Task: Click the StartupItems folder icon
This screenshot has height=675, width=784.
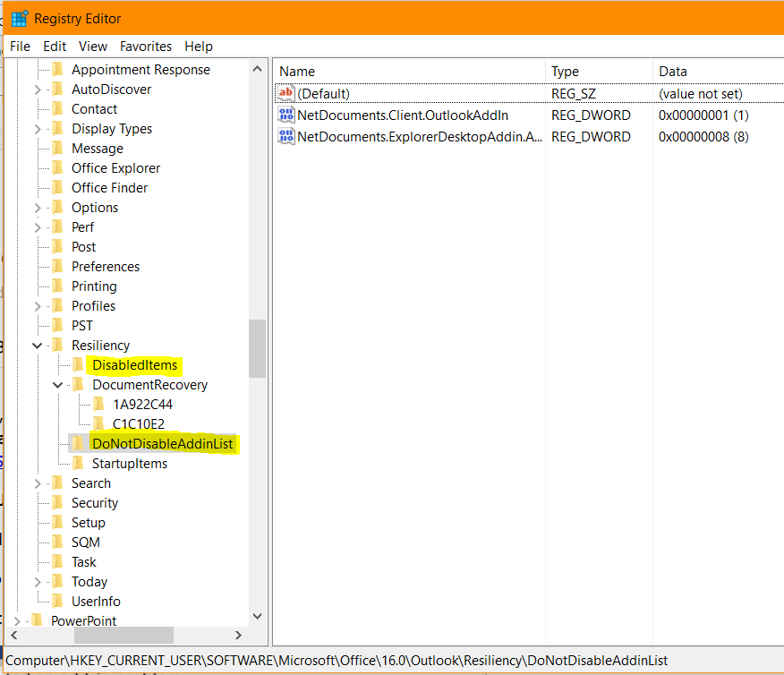Action: [79, 463]
